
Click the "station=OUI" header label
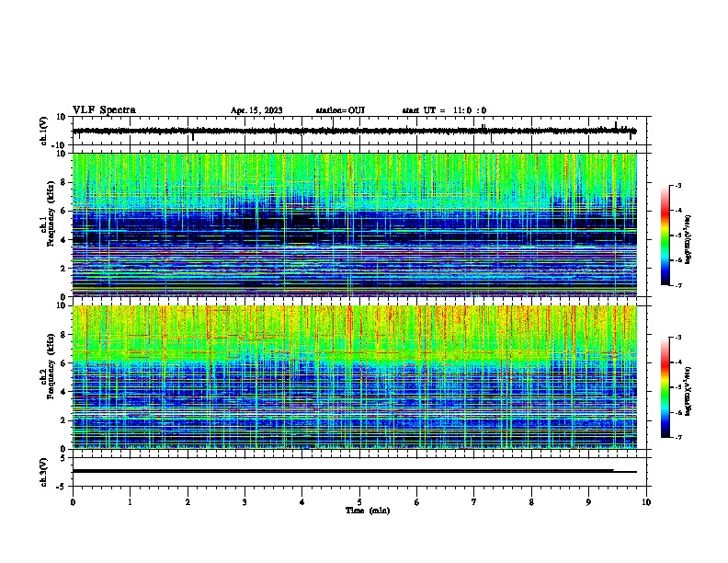pyautogui.click(x=340, y=110)
